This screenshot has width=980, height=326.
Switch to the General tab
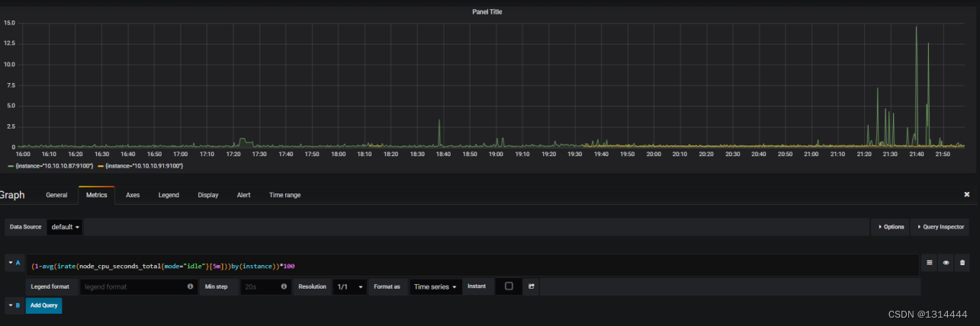point(56,195)
